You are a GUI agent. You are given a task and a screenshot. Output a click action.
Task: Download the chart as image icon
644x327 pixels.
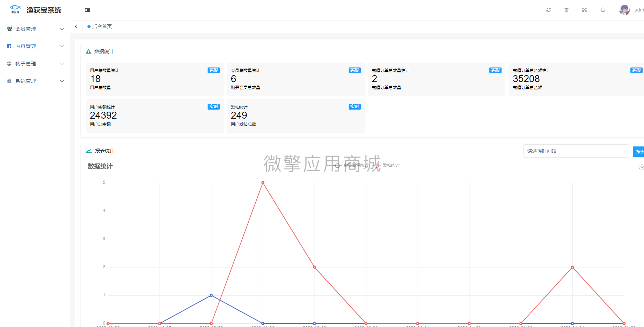(642, 167)
